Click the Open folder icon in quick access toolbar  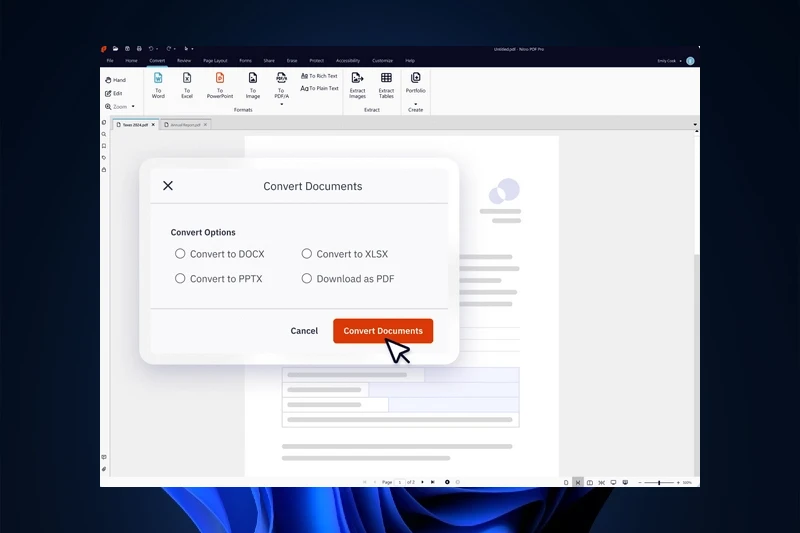[115, 49]
